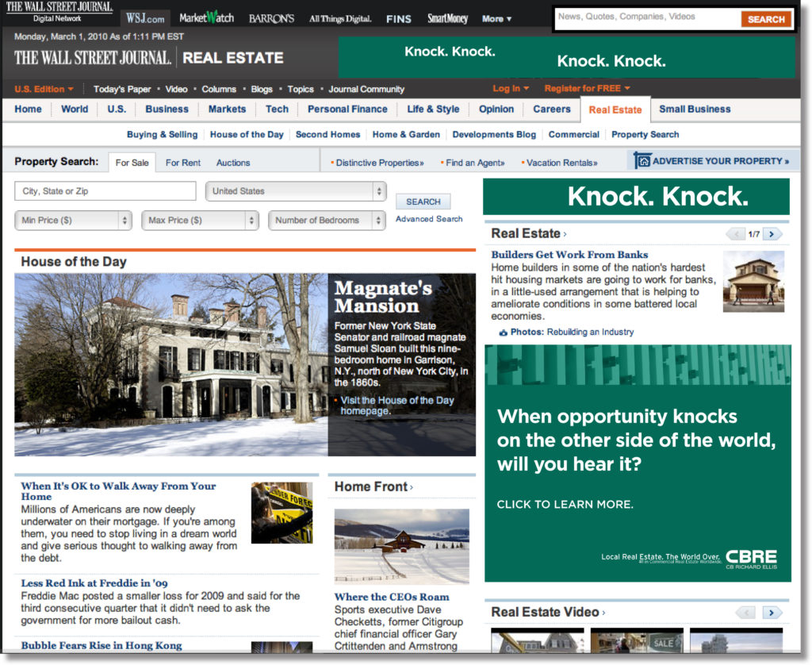
Task: Open Bubble Fears Rise in Hong Kong article
Action: 101,646
